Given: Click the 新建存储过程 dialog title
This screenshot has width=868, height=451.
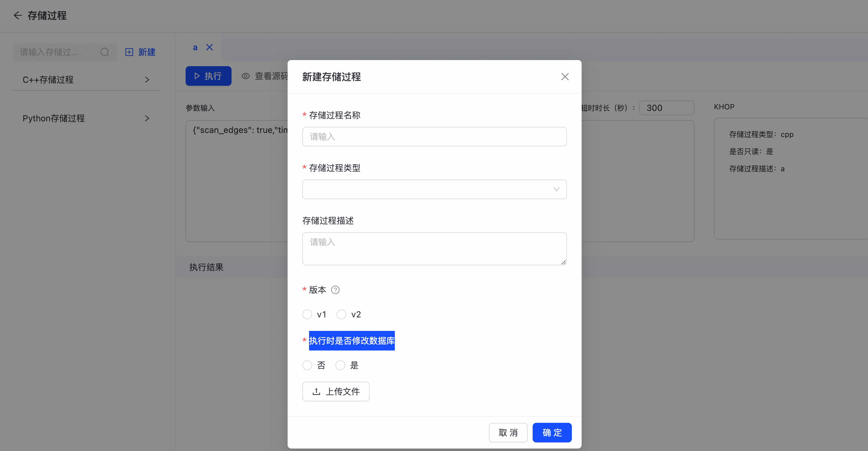Looking at the screenshot, I should point(331,77).
